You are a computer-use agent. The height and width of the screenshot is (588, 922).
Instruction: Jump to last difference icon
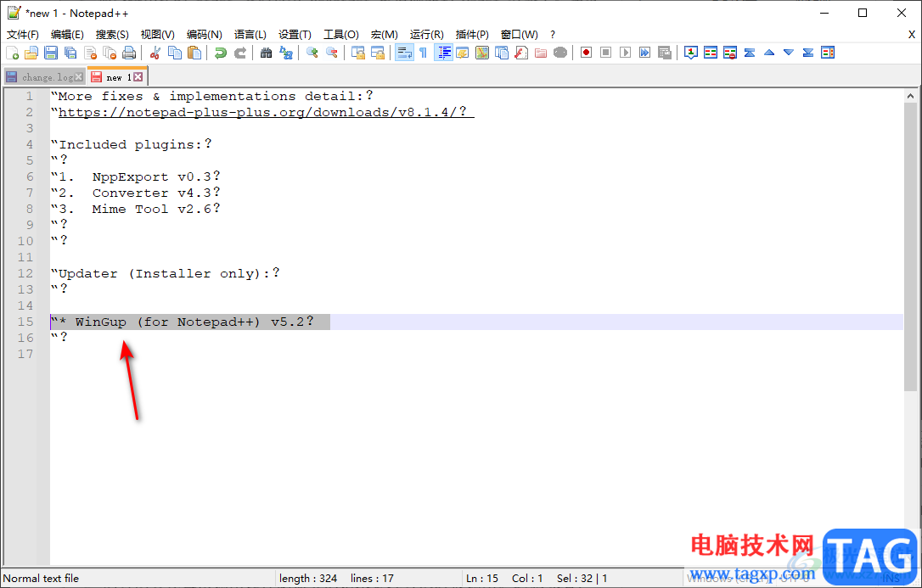click(808, 53)
